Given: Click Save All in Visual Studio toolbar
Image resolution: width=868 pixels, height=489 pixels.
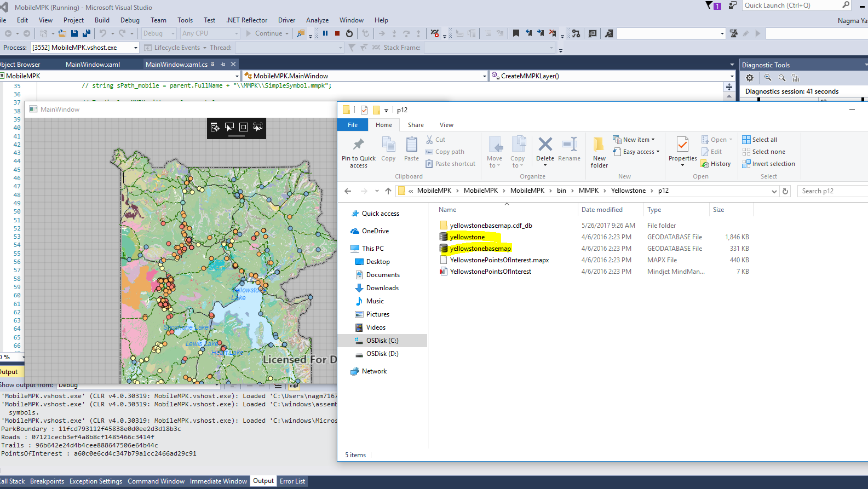Looking at the screenshot, I should pyautogui.click(x=87, y=33).
